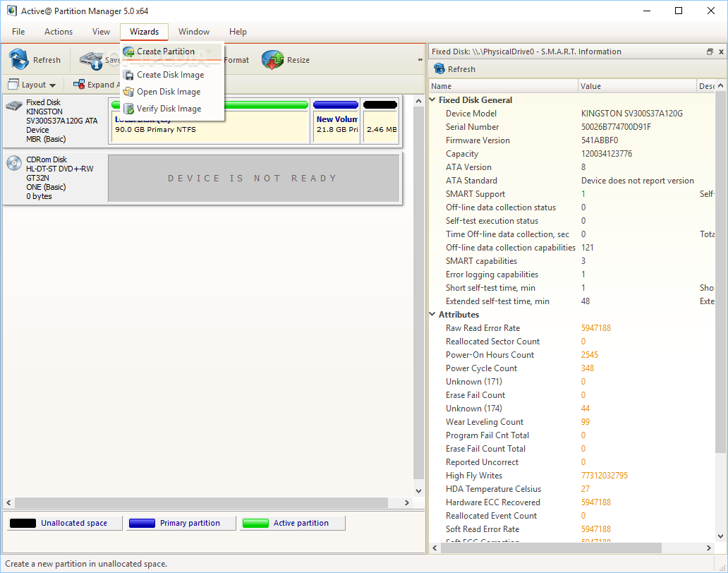Open the Wizards menu

tap(145, 32)
